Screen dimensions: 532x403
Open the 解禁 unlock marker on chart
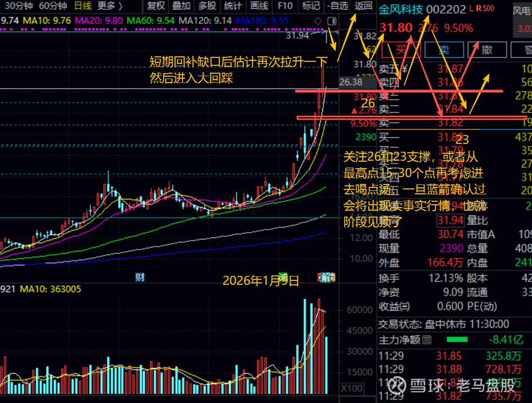[x=326, y=277]
